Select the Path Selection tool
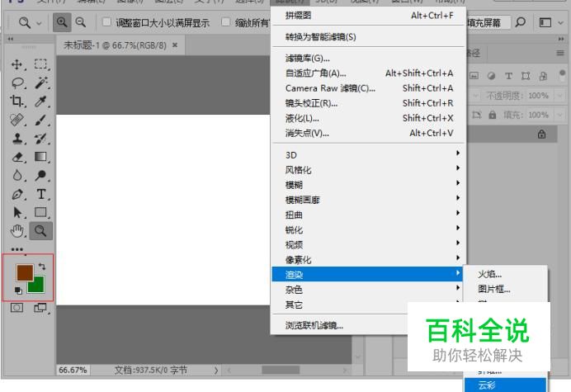Viewport: 571px width, 392px height. [17, 212]
